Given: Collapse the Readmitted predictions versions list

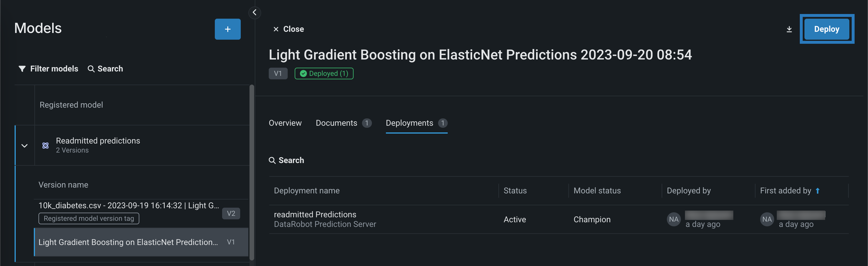Looking at the screenshot, I should pyautogui.click(x=24, y=146).
